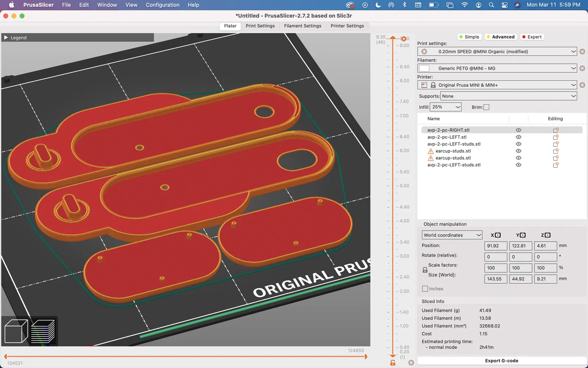Hide avp-2-pc-RIGHT.stl using its eye icon

tap(519, 130)
